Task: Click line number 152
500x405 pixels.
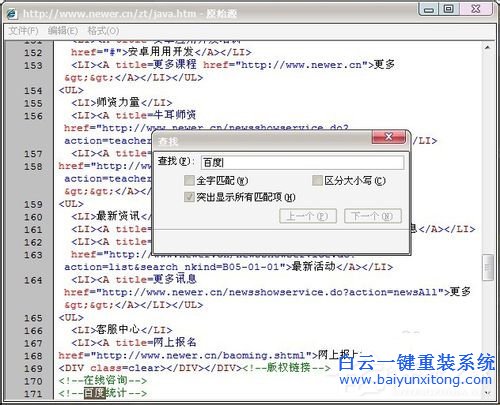Action: pyautogui.click(x=33, y=53)
